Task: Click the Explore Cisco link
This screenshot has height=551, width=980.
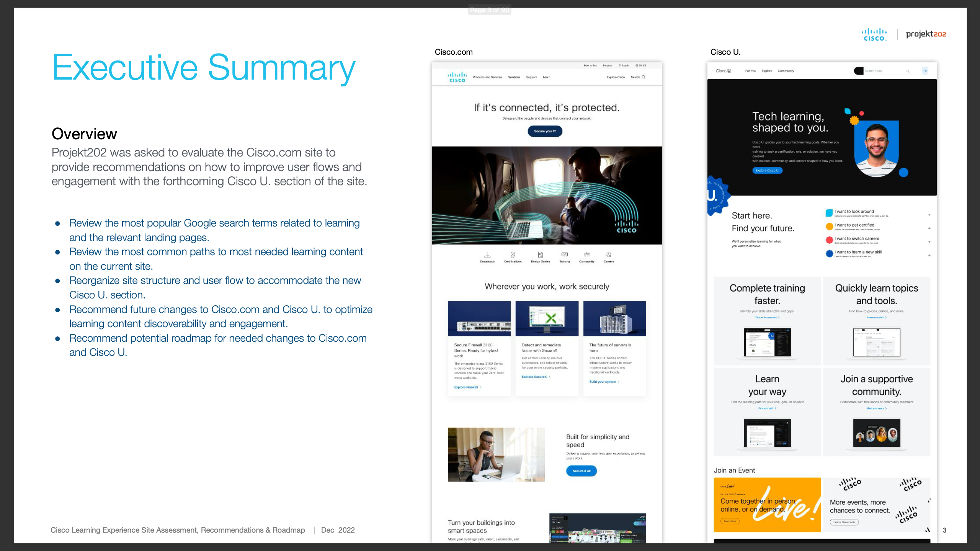Action: click(616, 77)
